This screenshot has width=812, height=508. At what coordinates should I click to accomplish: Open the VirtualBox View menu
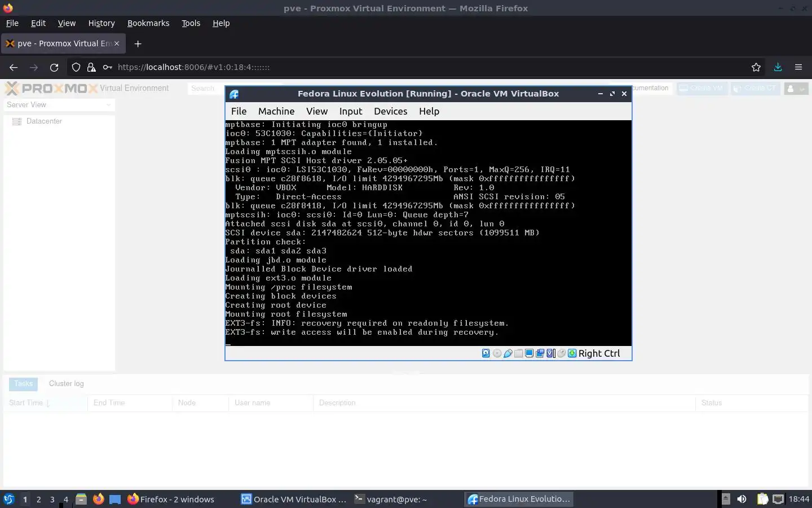pos(317,111)
